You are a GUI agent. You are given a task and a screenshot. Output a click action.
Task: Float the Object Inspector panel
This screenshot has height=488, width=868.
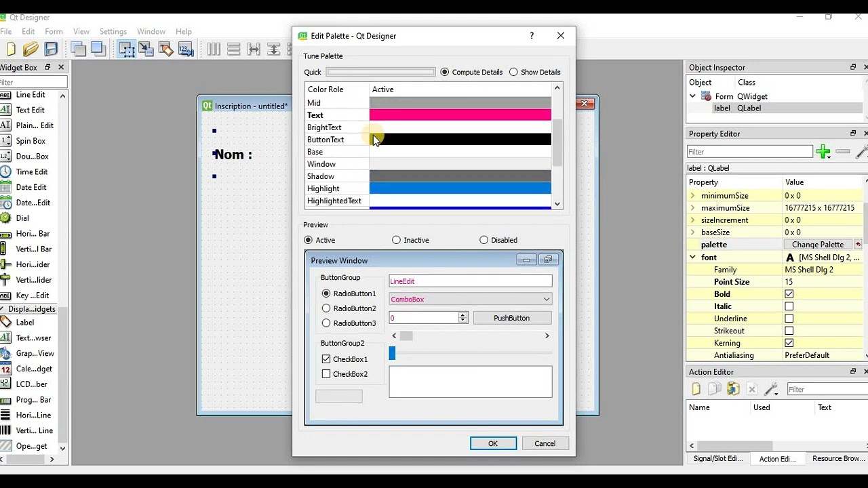(x=853, y=67)
